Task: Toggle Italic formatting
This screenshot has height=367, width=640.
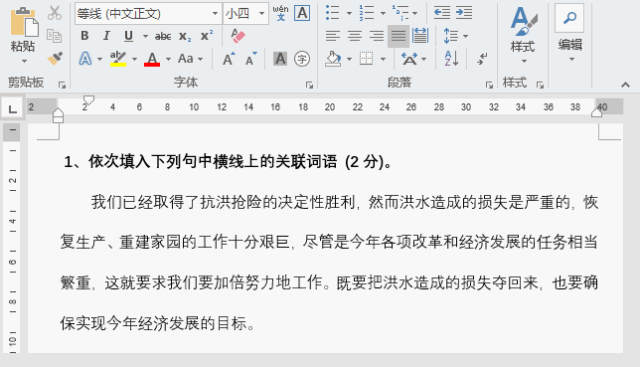Action: (x=107, y=36)
